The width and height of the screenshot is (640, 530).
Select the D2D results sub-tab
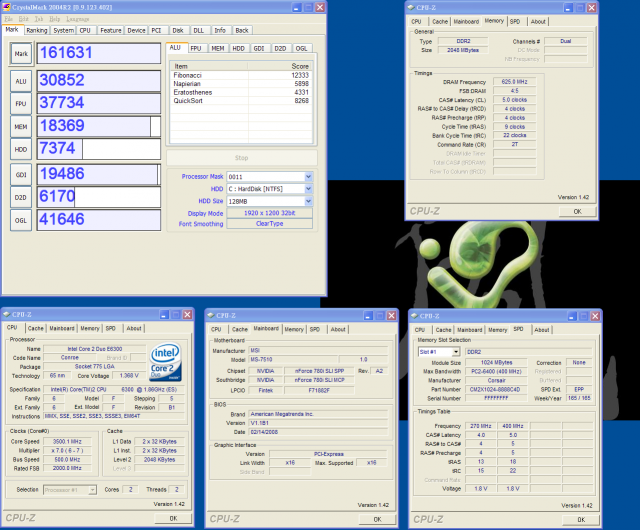pyautogui.click(x=280, y=48)
